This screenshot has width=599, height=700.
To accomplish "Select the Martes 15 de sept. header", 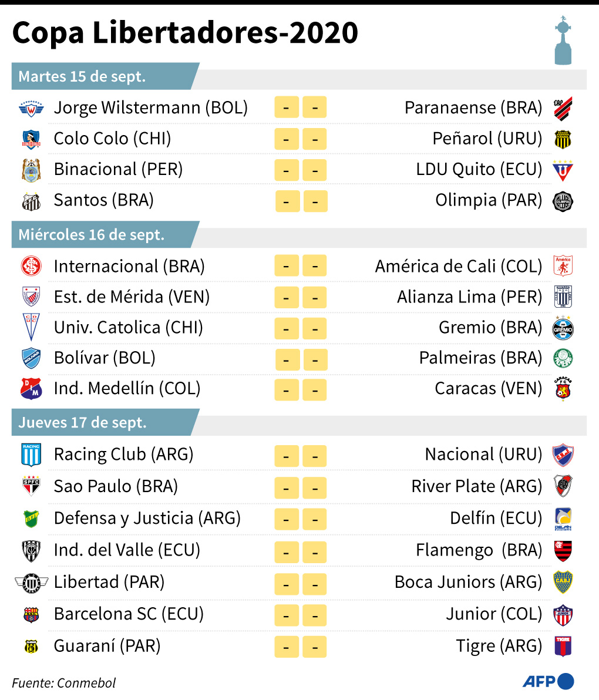I will 82,77.
